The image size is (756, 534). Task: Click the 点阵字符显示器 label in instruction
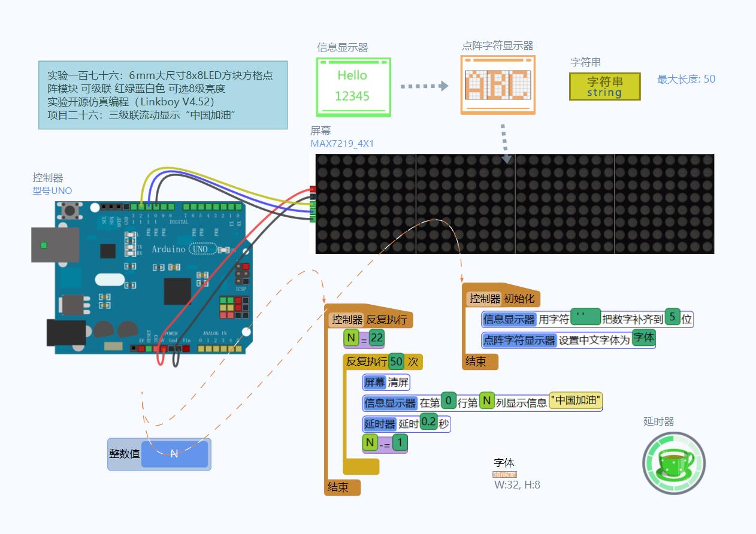[x=519, y=340]
